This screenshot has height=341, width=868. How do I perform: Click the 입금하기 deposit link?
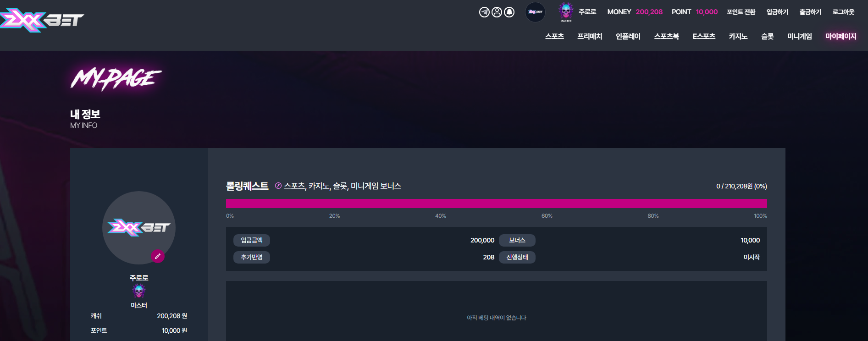(777, 12)
